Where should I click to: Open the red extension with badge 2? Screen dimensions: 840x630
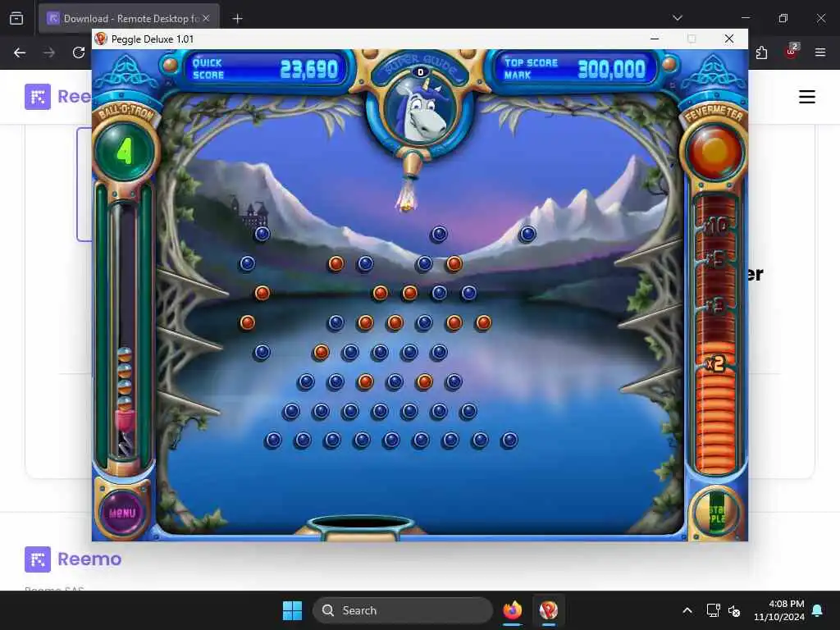(792, 52)
